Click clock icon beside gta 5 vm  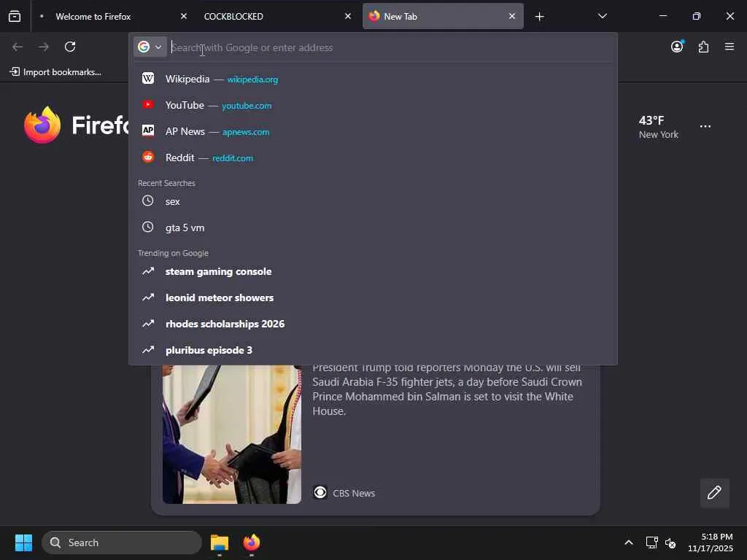pos(147,227)
